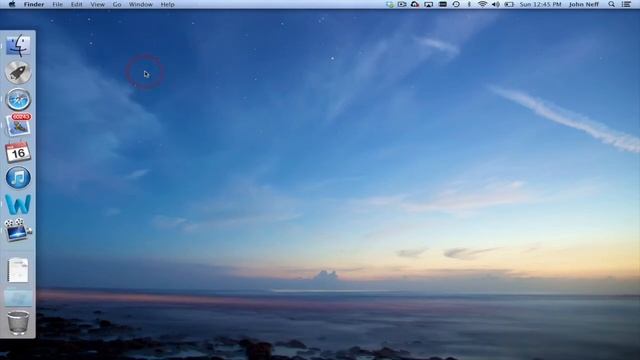Open Spotlight search magnifier
Screen dimensions: 640x360
611,4
